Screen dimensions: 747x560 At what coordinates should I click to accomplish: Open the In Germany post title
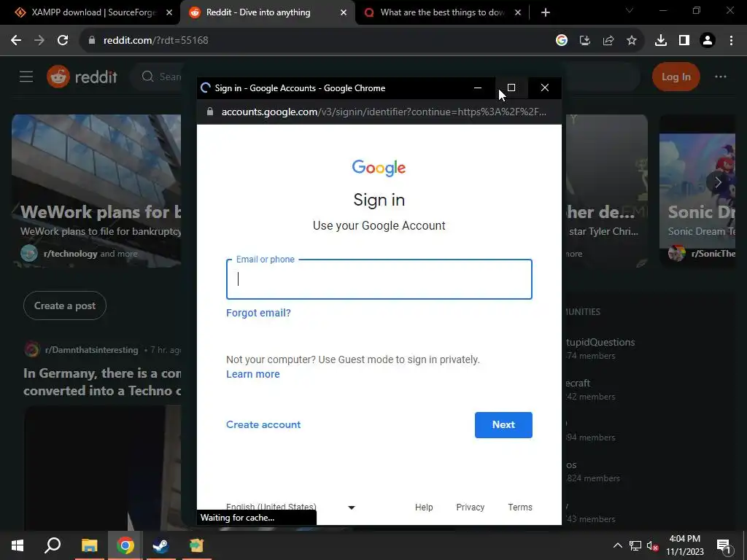tap(102, 382)
